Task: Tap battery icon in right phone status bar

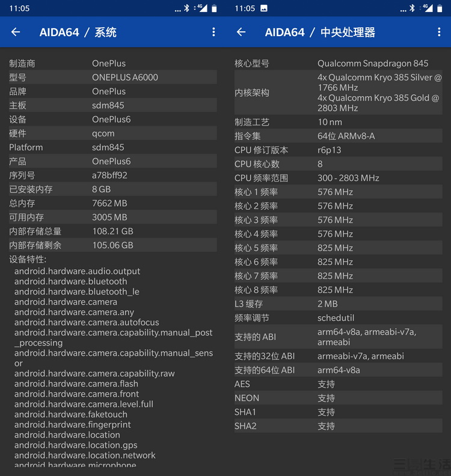Action: tap(440, 8)
